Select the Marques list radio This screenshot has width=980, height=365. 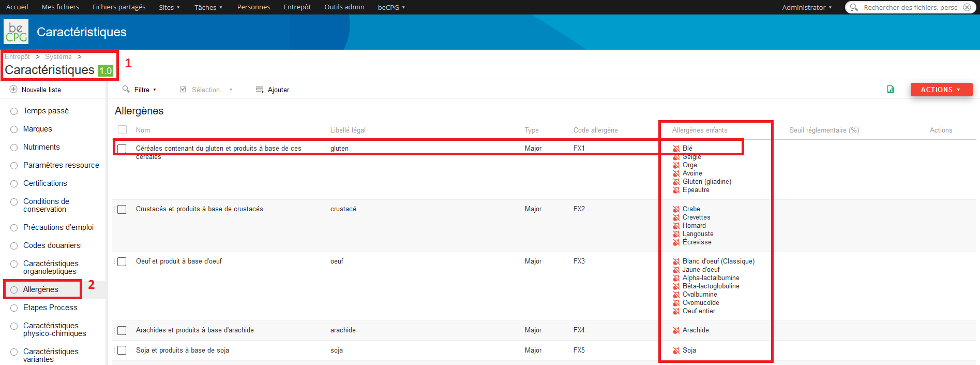(x=14, y=129)
